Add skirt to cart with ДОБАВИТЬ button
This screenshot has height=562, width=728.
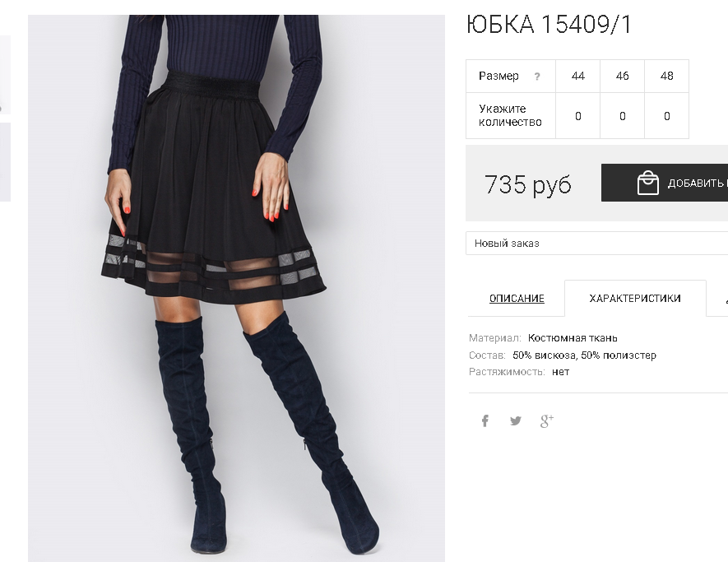pos(665,183)
